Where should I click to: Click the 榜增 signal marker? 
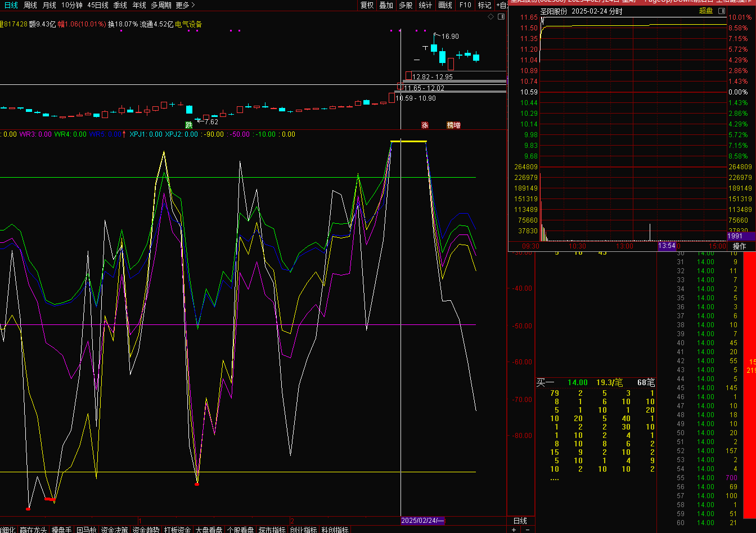tap(453, 125)
